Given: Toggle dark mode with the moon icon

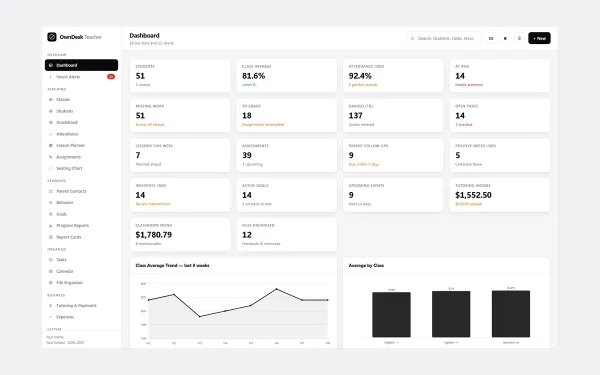Looking at the screenshot, I should coord(505,38).
